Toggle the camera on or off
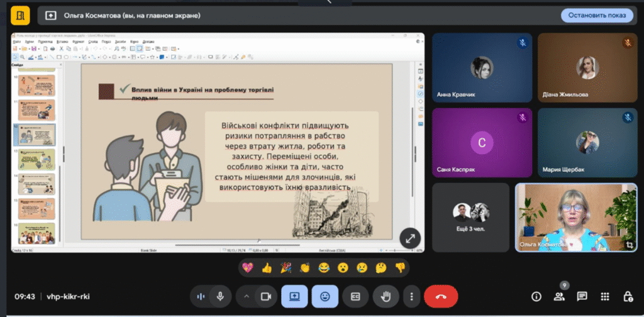This screenshot has height=317, width=644. (x=265, y=296)
